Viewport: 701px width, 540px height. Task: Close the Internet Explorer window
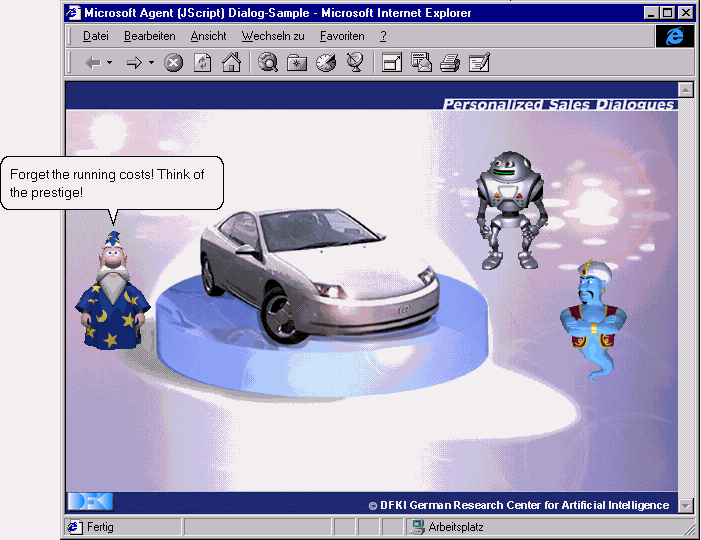[x=685, y=13]
